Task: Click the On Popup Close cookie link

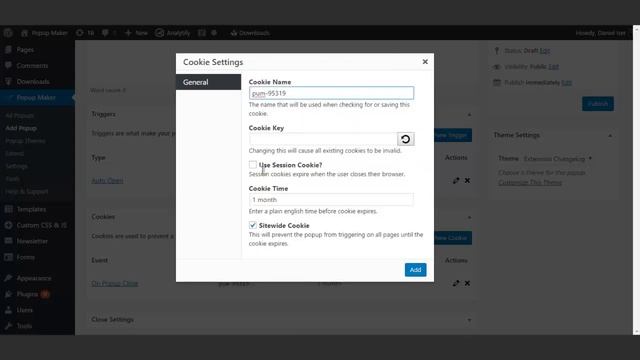Action: 115,283
